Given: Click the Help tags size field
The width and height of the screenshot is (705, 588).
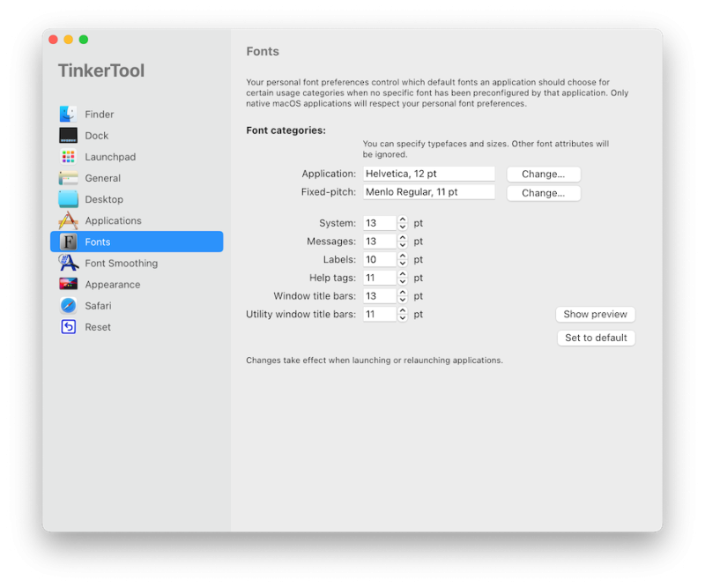Looking at the screenshot, I should 380,278.
